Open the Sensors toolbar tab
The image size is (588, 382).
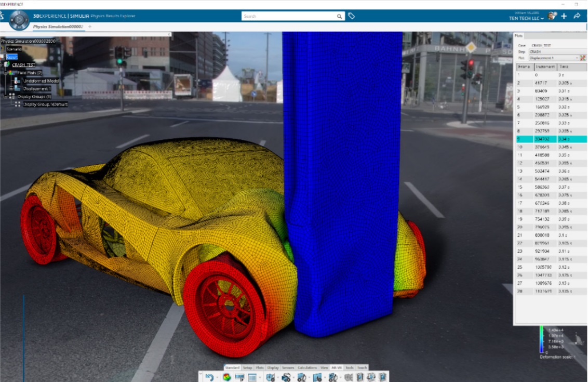288,367
